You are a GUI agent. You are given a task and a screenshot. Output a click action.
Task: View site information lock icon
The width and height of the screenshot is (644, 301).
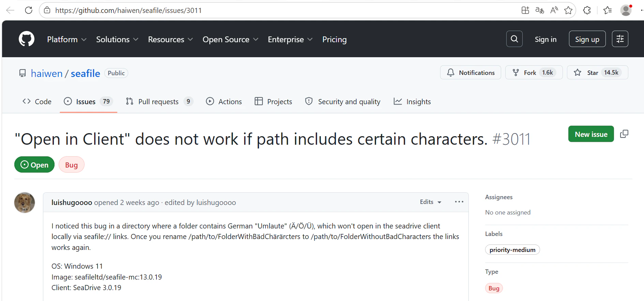coord(47,10)
